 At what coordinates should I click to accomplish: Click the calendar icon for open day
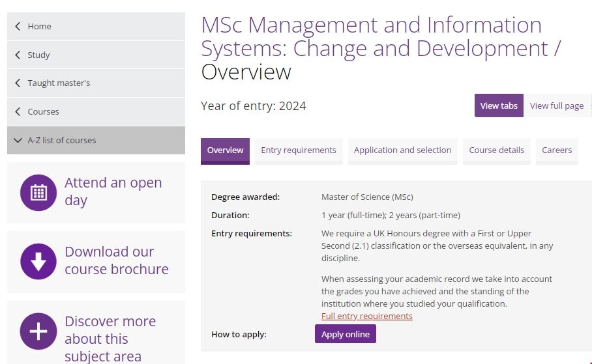click(38, 192)
